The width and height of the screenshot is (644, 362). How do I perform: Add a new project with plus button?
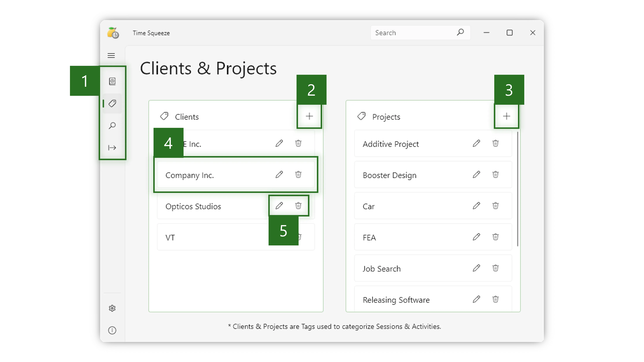507,116
